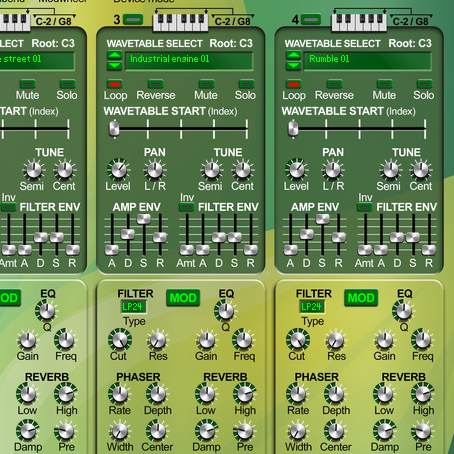Click the MOD button in layer 3 effects
The image size is (454, 454).
[x=183, y=298]
